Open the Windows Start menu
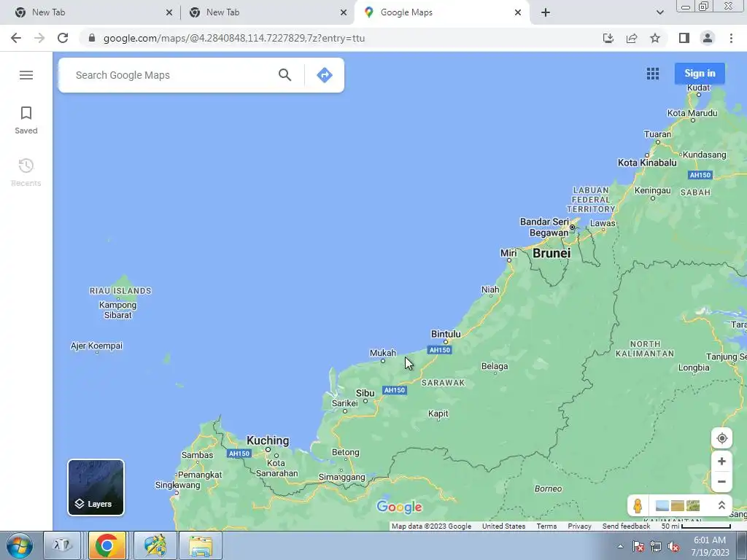Screen dimensions: 747x560 click(x=20, y=545)
